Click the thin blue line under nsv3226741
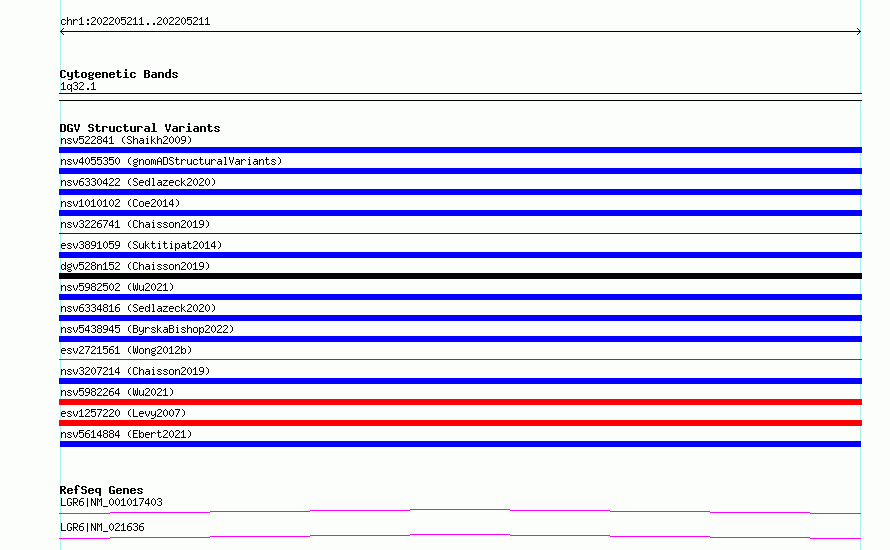890x550 pixels. click(x=460, y=233)
